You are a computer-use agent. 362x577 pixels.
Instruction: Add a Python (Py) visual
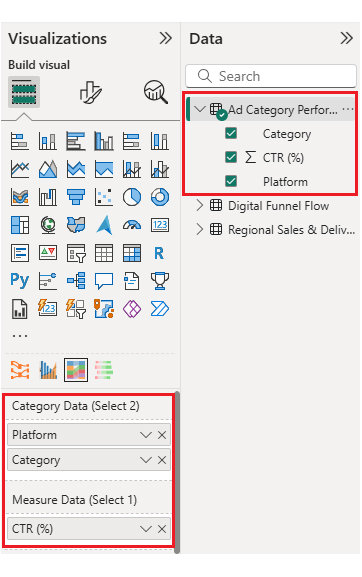[20, 281]
